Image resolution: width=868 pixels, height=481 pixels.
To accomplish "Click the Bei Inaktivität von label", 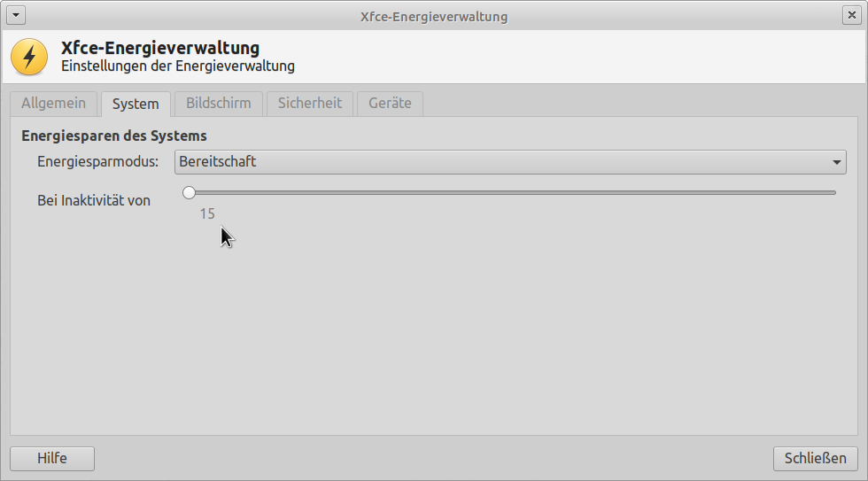I will point(94,200).
